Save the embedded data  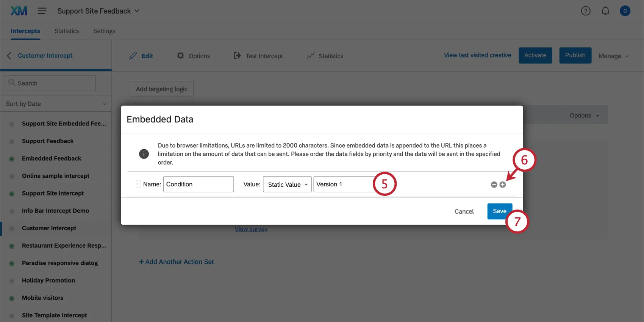click(499, 211)
